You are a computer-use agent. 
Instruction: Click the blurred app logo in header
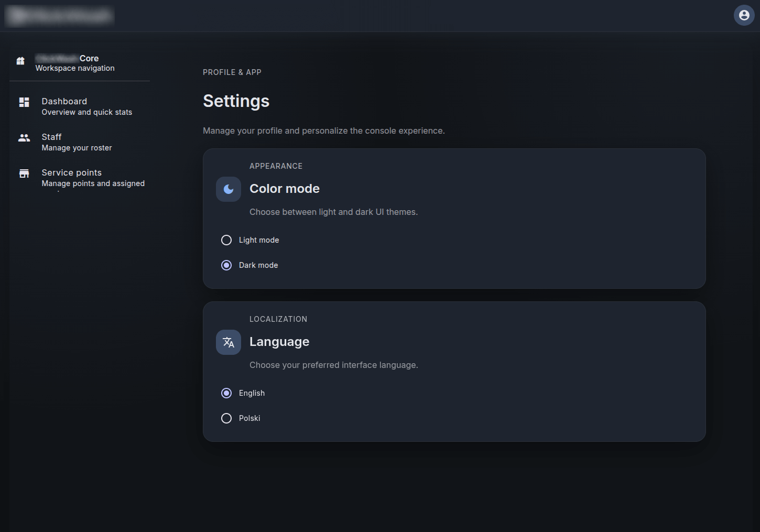point(60,16)
